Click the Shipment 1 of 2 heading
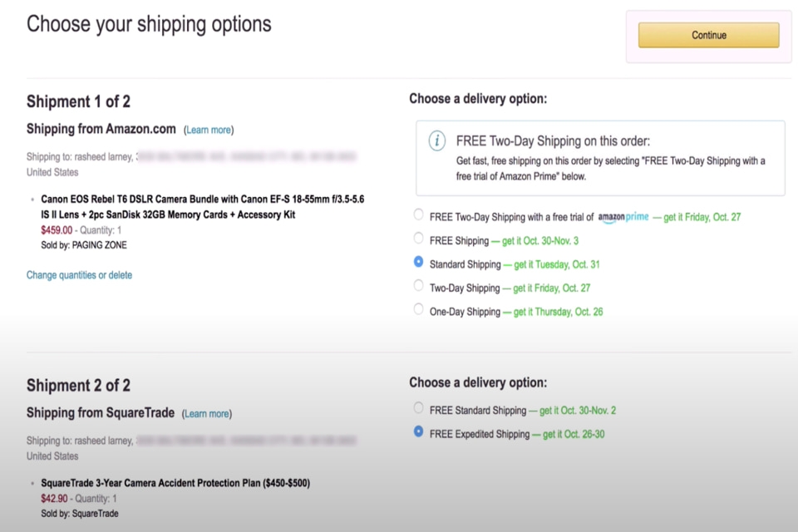The height and width of the screenshot is (532, 798). 78,101
